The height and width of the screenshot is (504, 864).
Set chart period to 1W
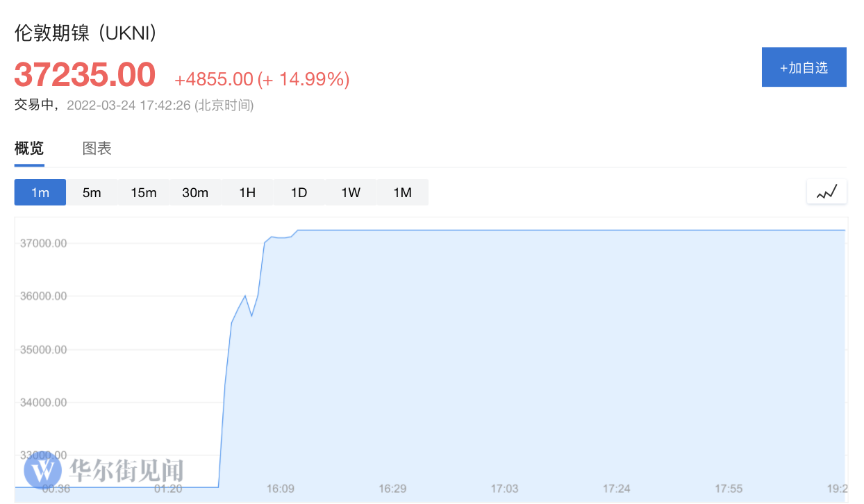351,192
